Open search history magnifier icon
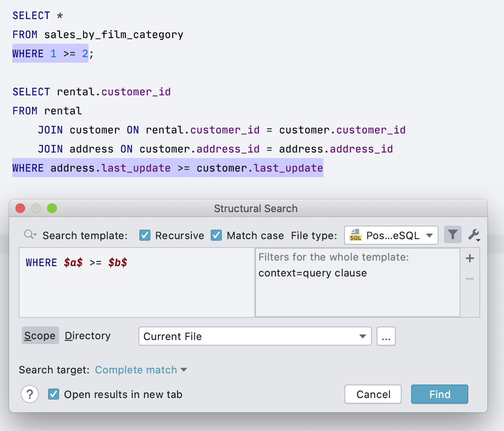504x431 pixels. [30, 235]
